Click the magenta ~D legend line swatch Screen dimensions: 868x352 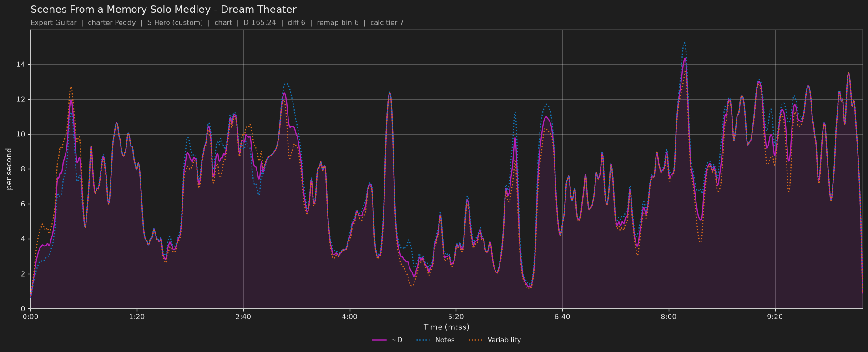tap(379, 340)
